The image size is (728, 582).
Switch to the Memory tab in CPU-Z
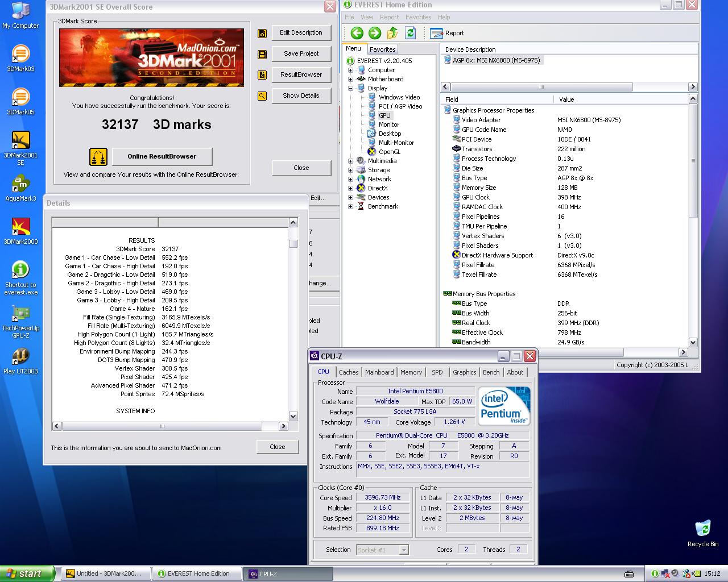pos(411,372)
